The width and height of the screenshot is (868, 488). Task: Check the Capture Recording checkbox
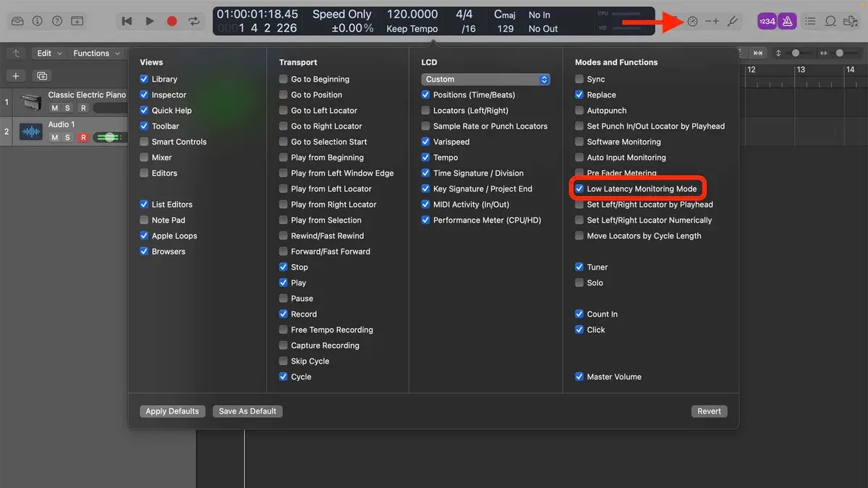click(x=284, y=346)
